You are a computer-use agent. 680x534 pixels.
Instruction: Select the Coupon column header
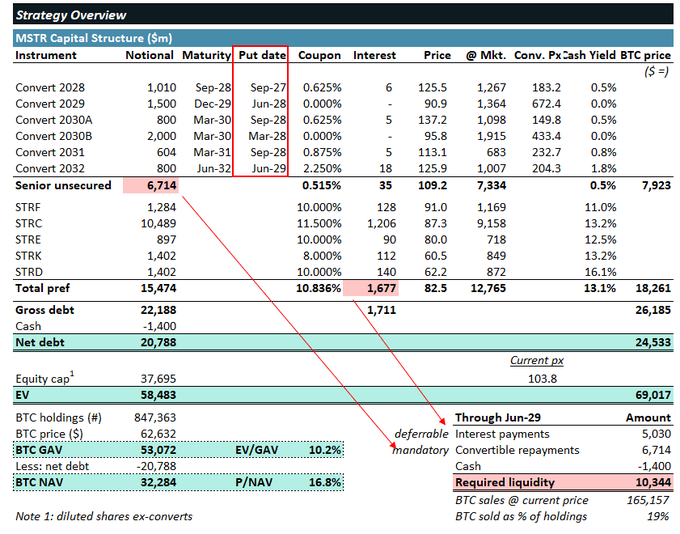[319, 56]
